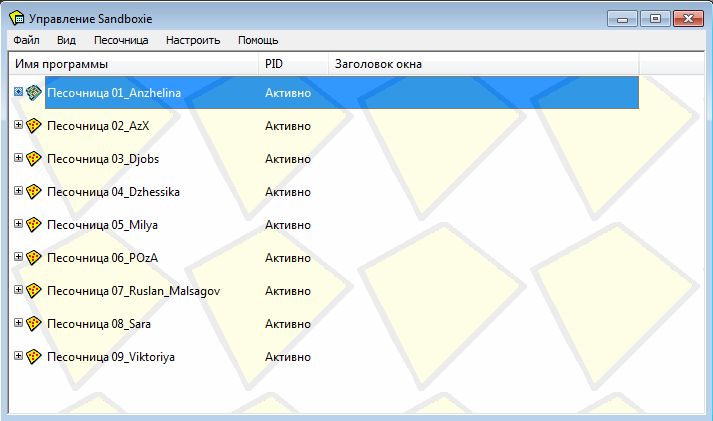Click the sandbox icon next to Песочница 03_Djobs
The height and width of the screenshot is (421, 713).
click(34, 159)
